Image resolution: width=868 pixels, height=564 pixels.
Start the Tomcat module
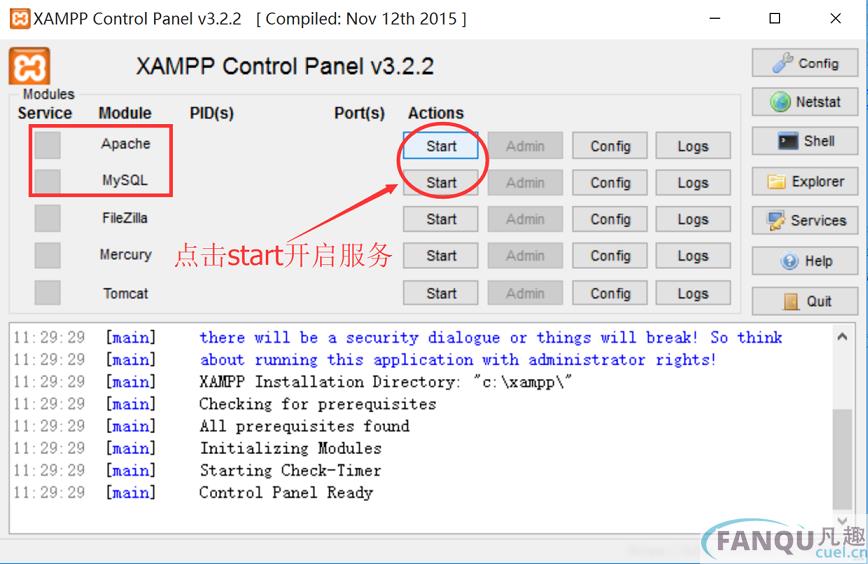click(x=441, y=293)
